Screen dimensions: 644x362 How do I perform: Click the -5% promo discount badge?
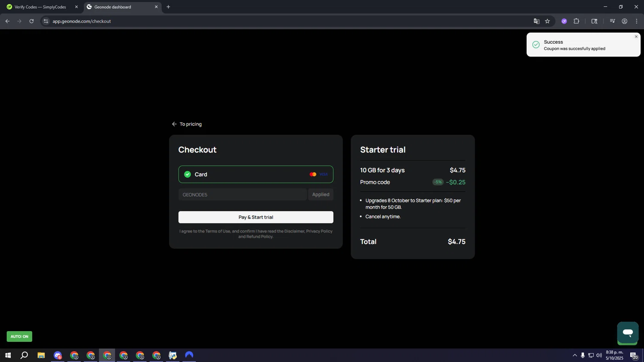pos(438,182)
